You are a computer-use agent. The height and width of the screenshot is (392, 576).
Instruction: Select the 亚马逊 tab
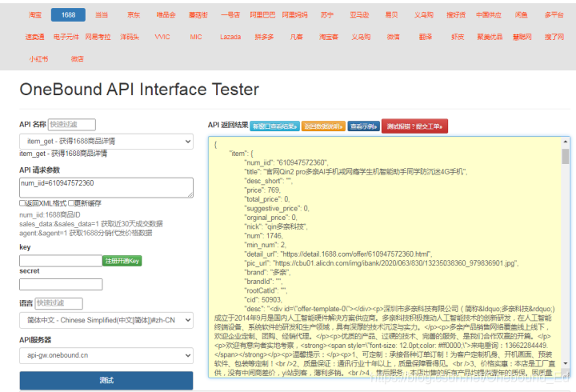[359, 14]
